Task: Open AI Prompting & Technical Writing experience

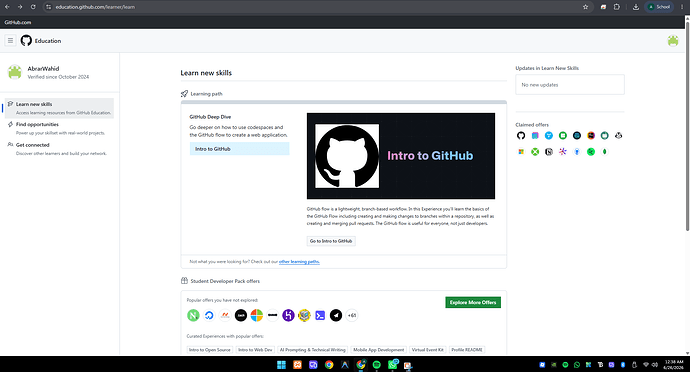Action: tap(312, 350)
